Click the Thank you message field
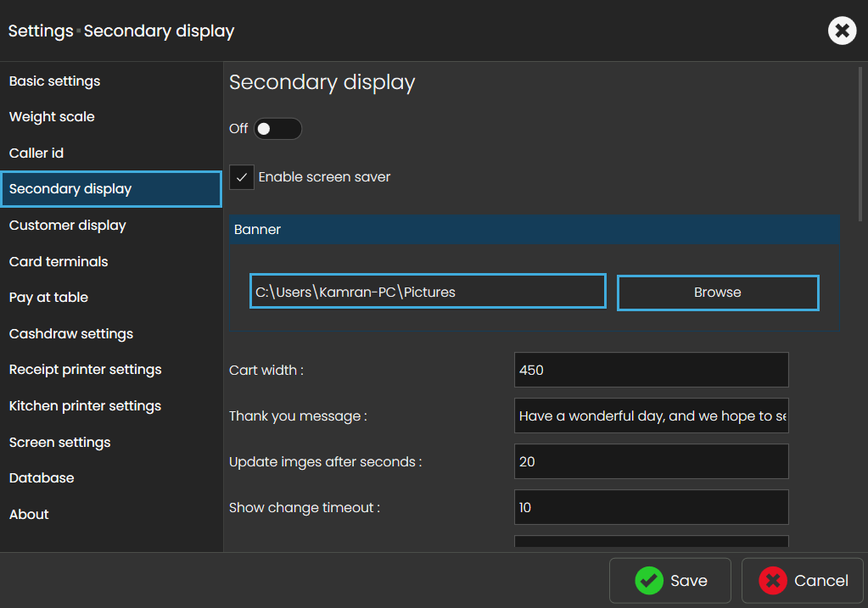Image resolution: width=868 pixels, height=608 pixels. tap(651, 416)
